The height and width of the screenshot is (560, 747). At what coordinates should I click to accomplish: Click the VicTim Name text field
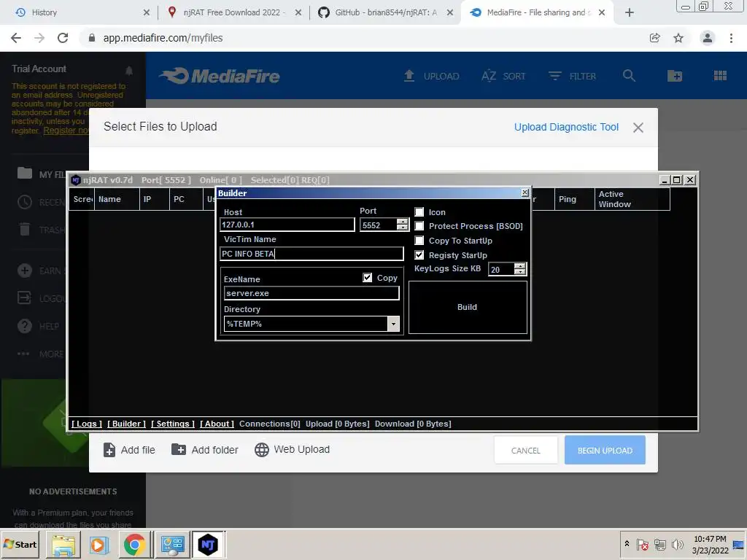(311, 254)
